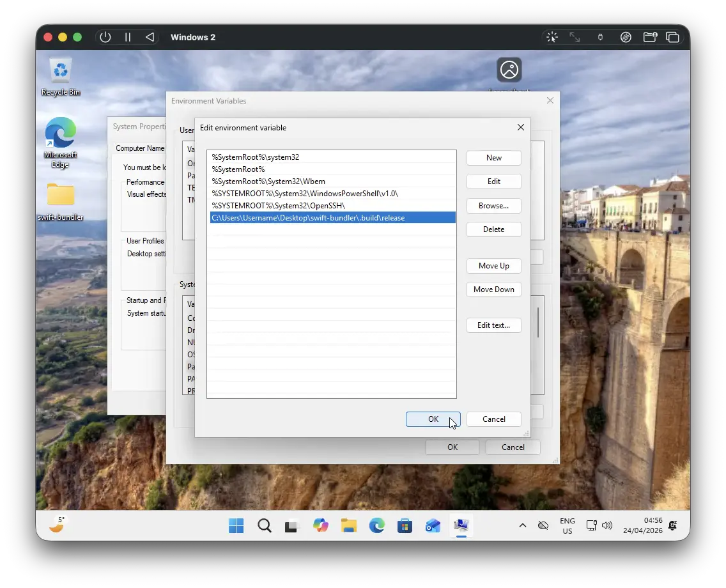Open the weather widget on taskbar
Image resolution: width=726 pixels, height=588 pixels.
pyautogui.click(x=58, y=525)
